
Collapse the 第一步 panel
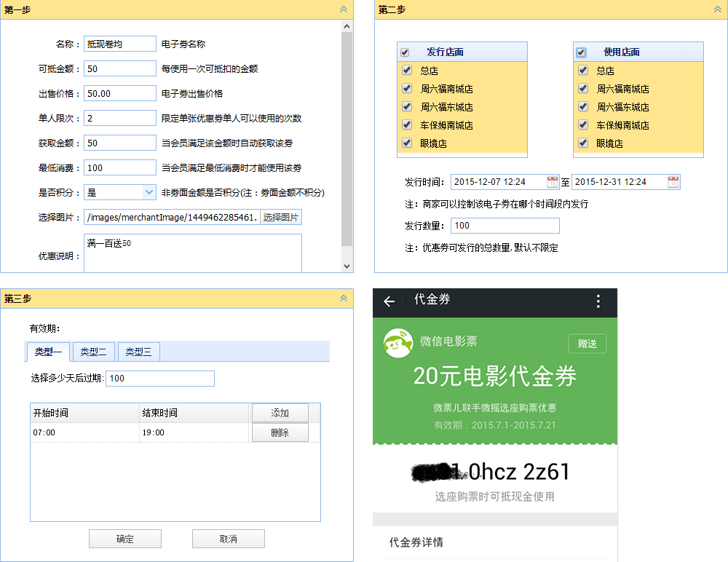pyautogui.click(x=344, y=9)
